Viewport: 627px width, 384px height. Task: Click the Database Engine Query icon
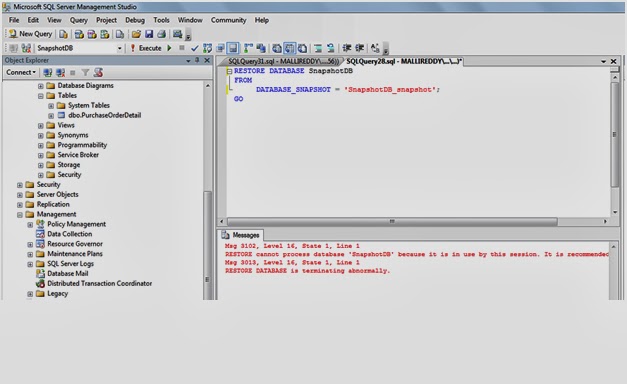pos(63,34)
